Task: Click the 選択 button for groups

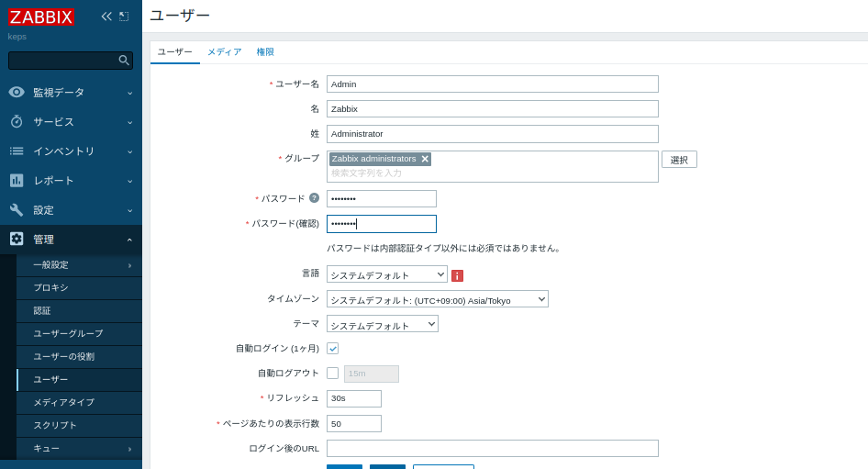Action: [679, 160]
